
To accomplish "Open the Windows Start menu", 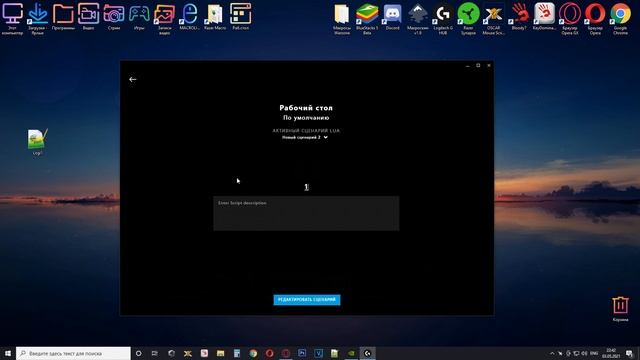I will pyautogui.click(x=8, y=353).
